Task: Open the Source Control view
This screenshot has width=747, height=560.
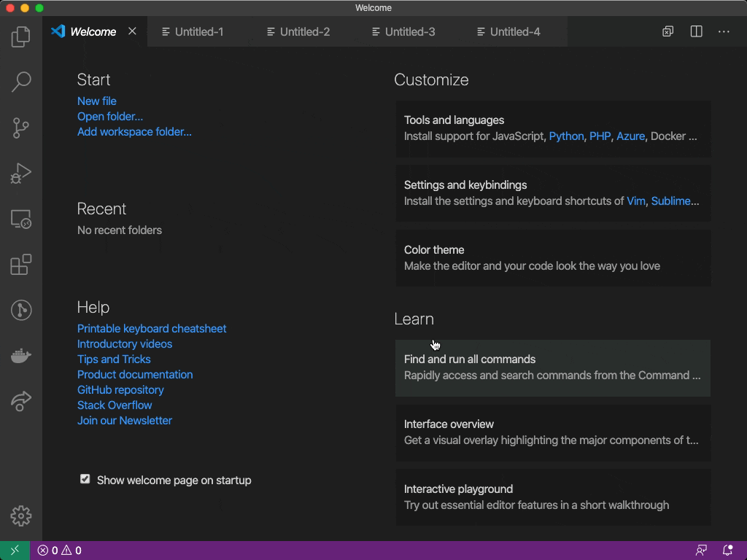Action: 20,128
